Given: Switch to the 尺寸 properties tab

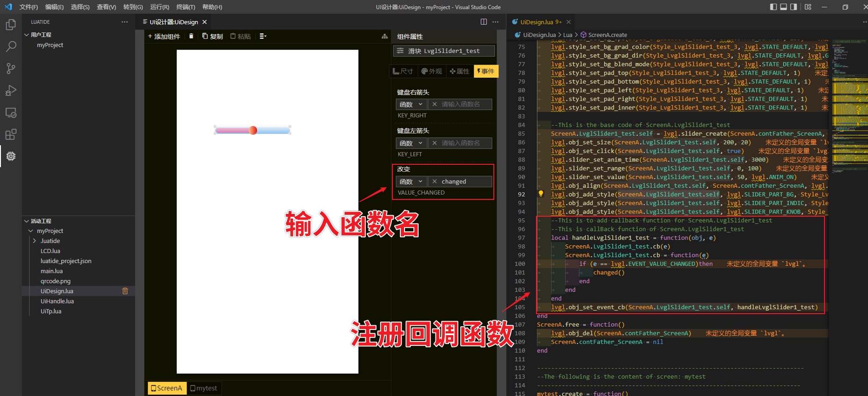Looking at the screenshot, I should pyautogui.click(x=403, y=71).
